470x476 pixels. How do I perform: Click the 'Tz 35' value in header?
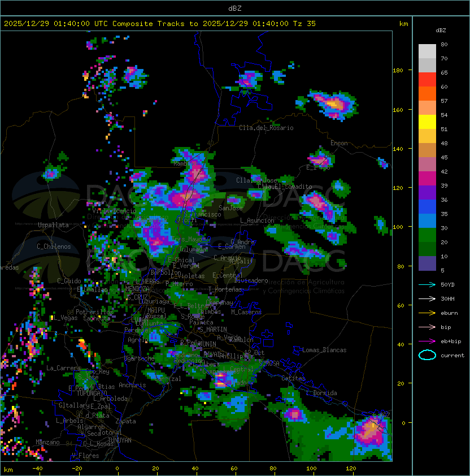[x=304, y=24]
